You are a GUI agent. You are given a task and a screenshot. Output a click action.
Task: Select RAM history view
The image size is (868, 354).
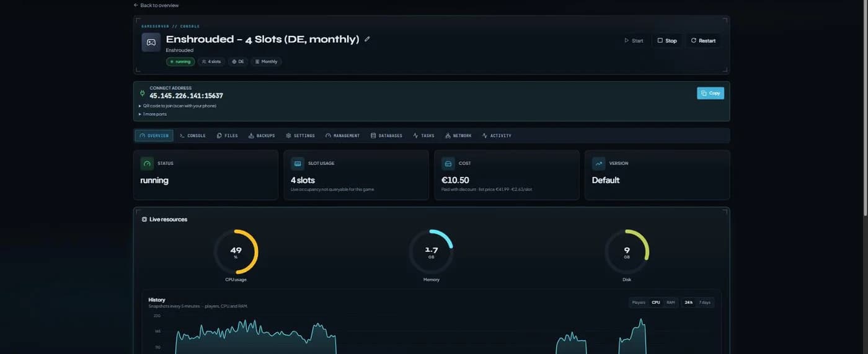coord(671,303)
